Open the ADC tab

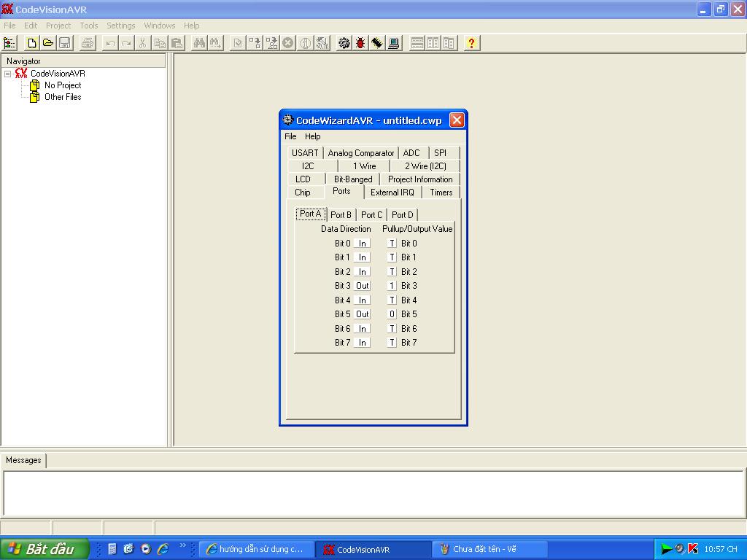pyautogui.click(x=411, y=153)
